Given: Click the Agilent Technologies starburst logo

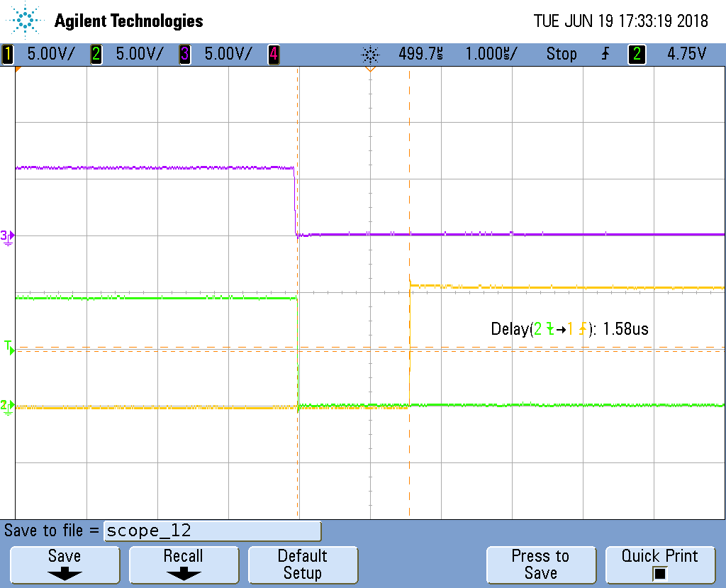Looking at the screenshot, I should point(25,21).
